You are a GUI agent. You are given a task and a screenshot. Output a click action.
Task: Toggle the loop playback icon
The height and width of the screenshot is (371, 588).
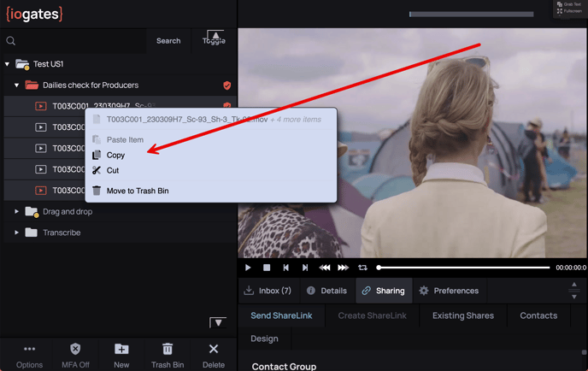point(362,268)
